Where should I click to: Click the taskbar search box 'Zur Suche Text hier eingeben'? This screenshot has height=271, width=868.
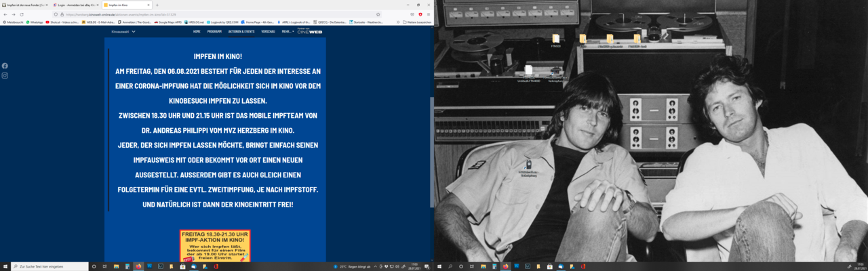coord(50,266)
